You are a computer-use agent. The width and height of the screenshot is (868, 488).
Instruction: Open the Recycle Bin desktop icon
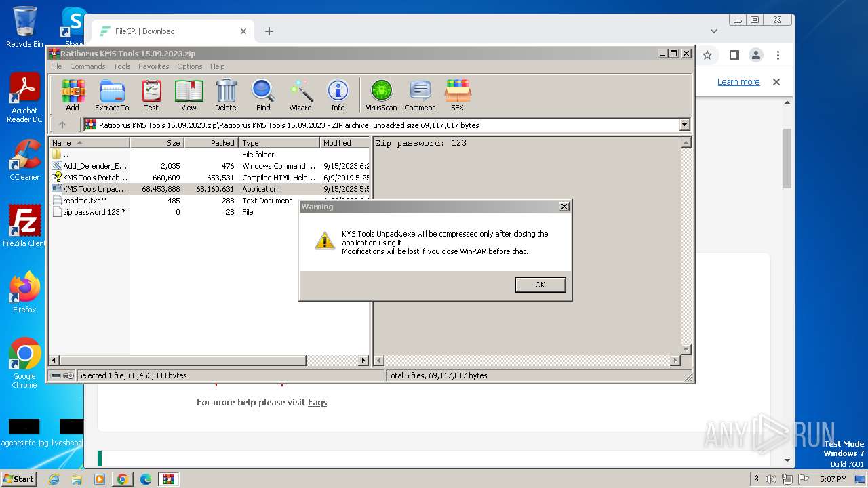[24, 27]
